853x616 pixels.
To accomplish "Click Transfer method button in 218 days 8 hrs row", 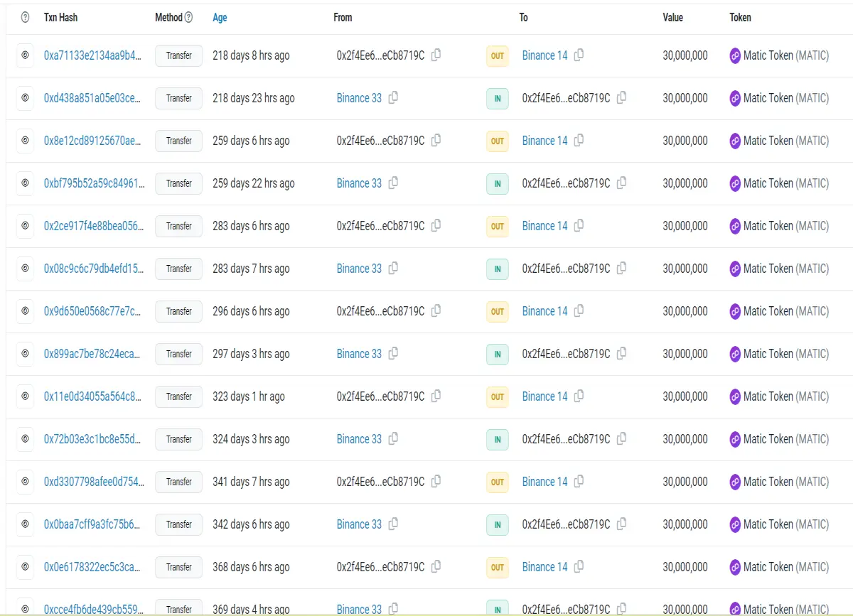I will click(179, 55).
